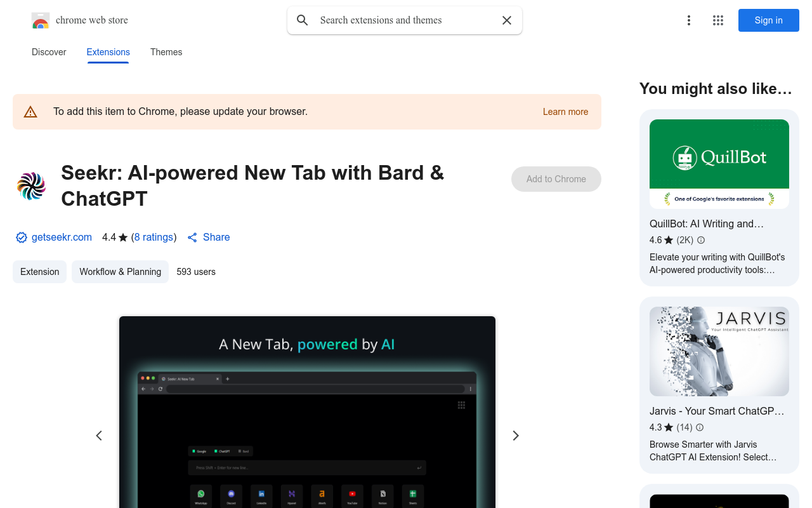Click QuillBot description 'Elevate your writing'

[x=717, y=264]
